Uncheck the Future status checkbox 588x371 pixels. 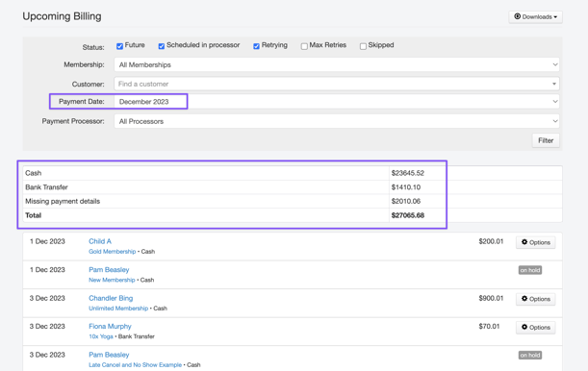click(119, 46)
